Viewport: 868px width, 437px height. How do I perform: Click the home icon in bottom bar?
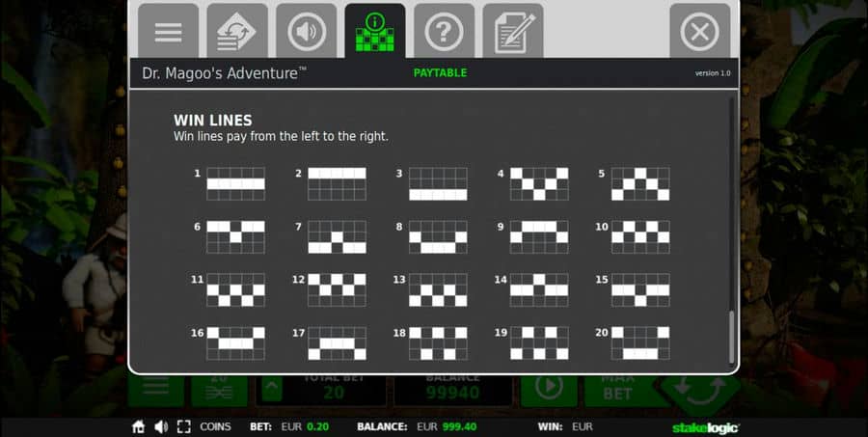click(138, 427)
